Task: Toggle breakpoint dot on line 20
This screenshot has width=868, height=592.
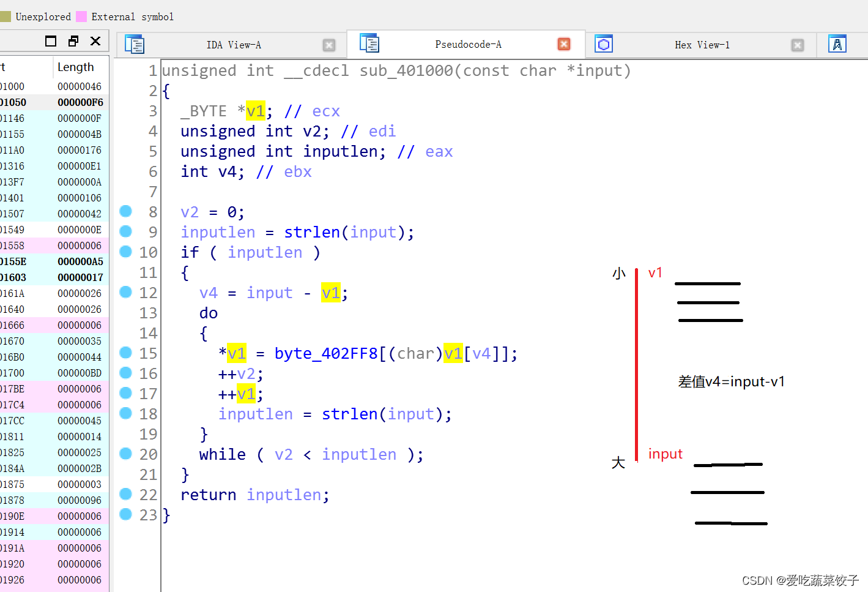Action: 126,454
